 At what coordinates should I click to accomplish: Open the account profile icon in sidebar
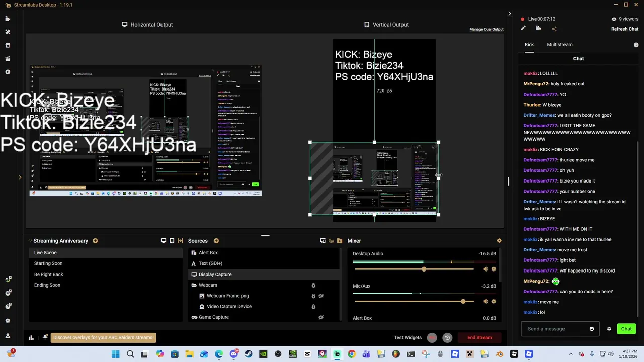click(8, 336)
